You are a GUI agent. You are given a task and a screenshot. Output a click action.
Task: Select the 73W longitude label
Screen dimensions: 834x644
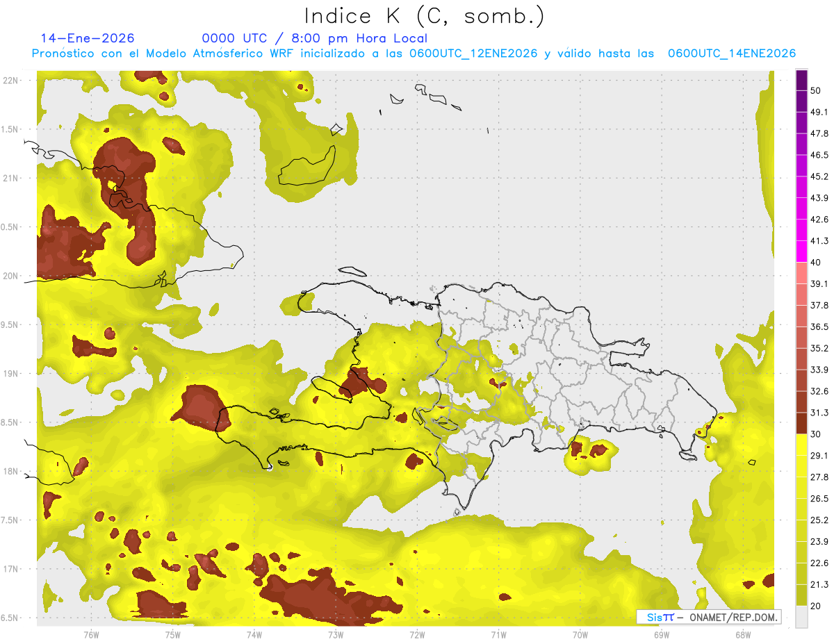(336, 634)
